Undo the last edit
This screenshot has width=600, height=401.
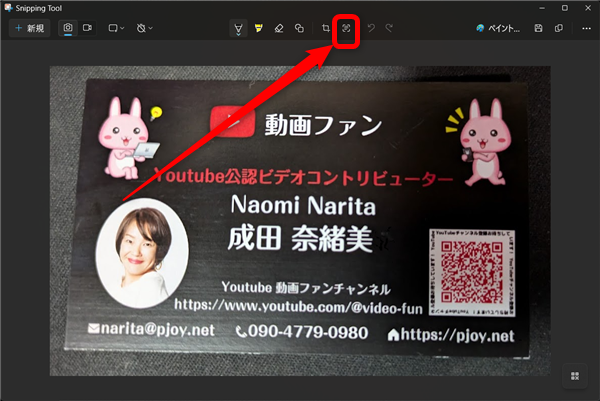click(371, 28)
